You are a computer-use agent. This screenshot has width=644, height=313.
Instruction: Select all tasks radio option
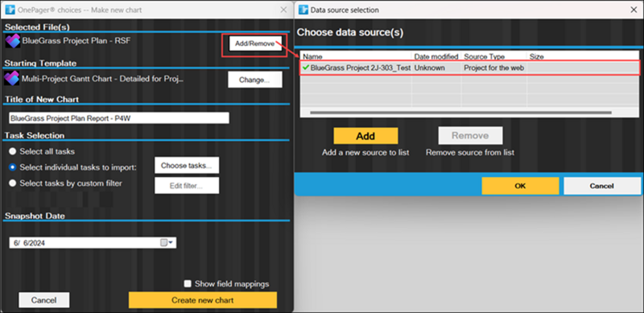pos(13,151)
